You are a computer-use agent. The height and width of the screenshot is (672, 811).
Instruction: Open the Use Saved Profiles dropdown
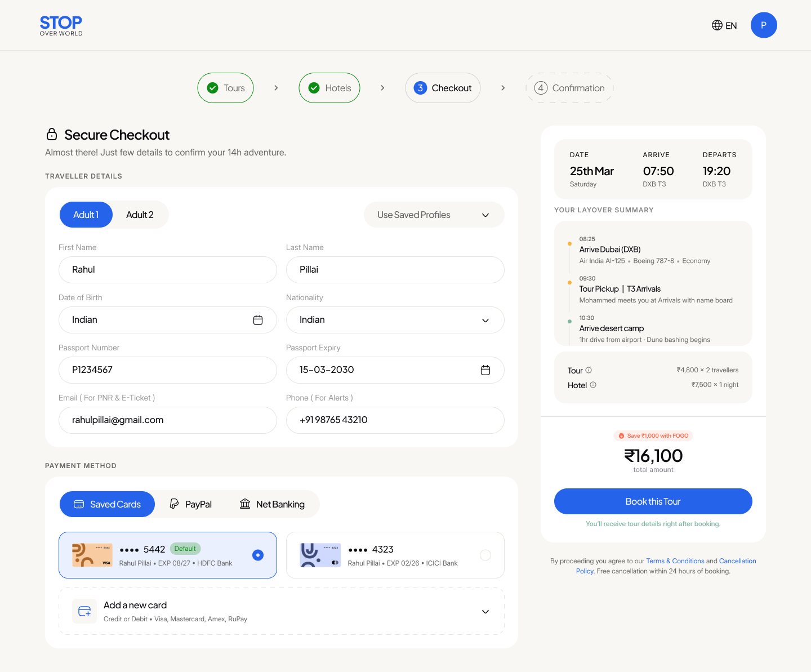(x=434, y=215)
